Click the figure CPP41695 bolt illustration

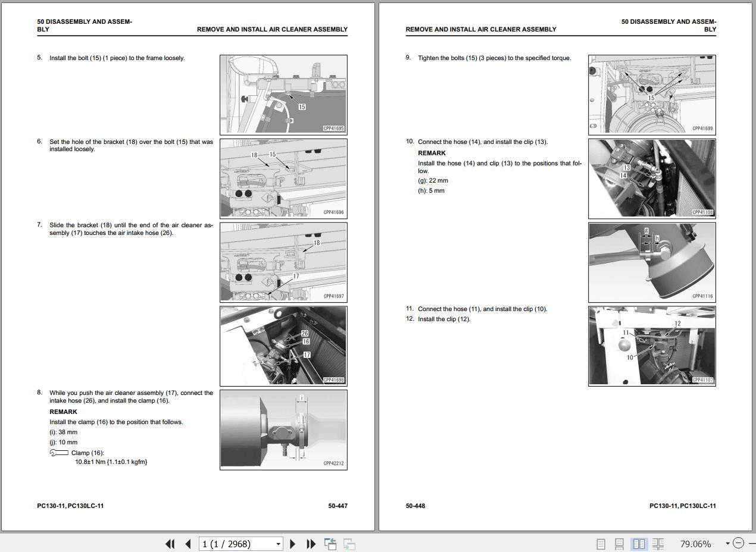click(283, 95)
